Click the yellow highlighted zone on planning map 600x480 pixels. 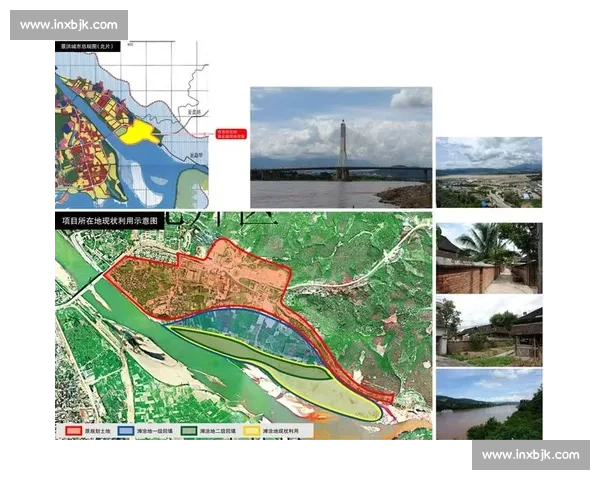click(140, 133)
